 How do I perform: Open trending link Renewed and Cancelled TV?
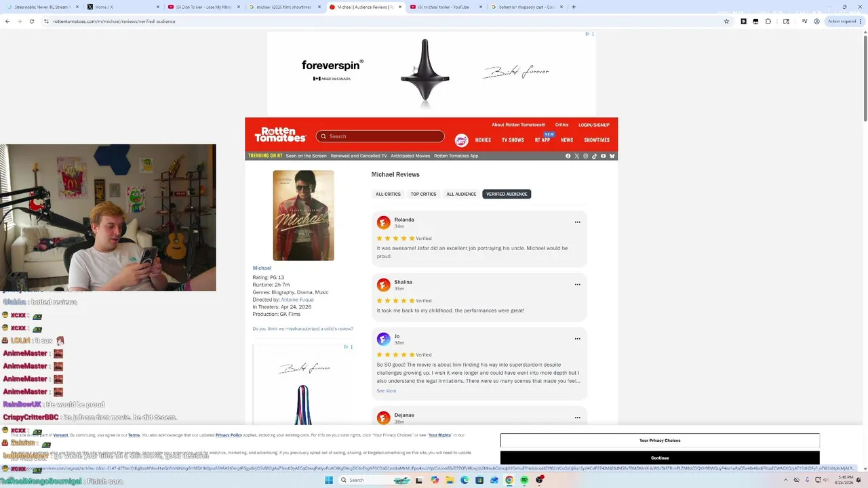tap(359, 156)
